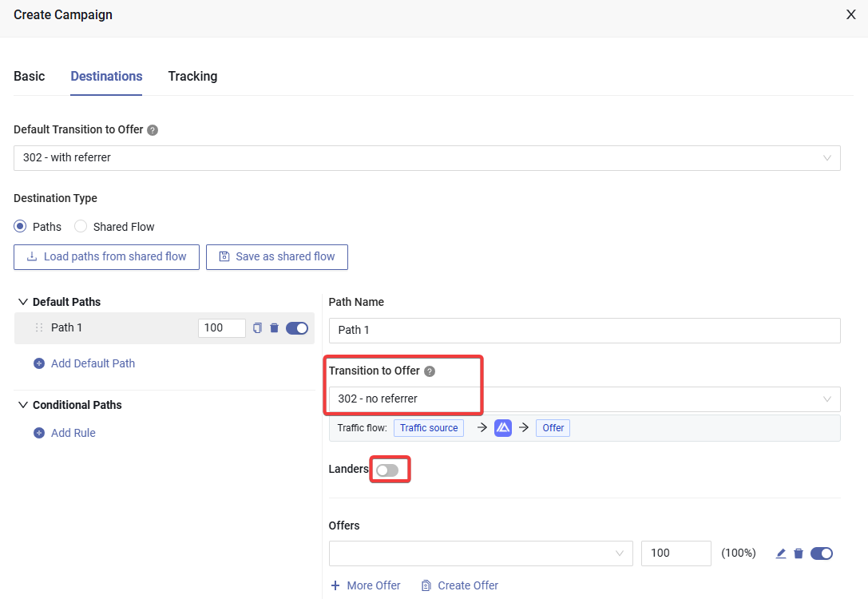The width and height of the screenshot is (868, 599).
Task: Click help icon beside Transition to Offer
Action: (x=430, y=371)
